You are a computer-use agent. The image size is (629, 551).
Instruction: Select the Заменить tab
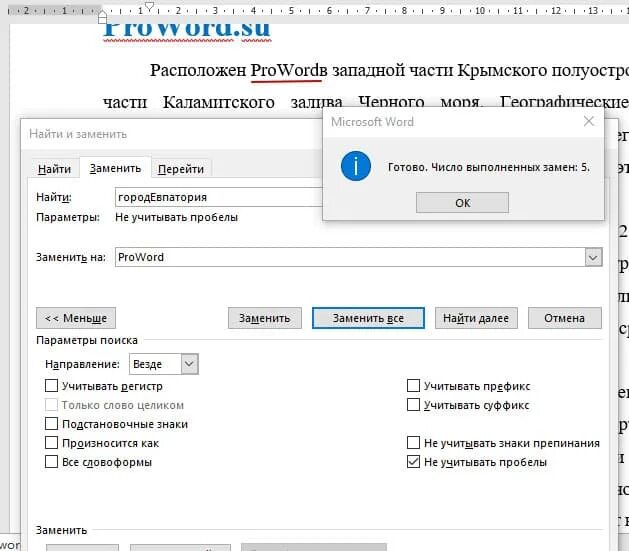point(115,168)
